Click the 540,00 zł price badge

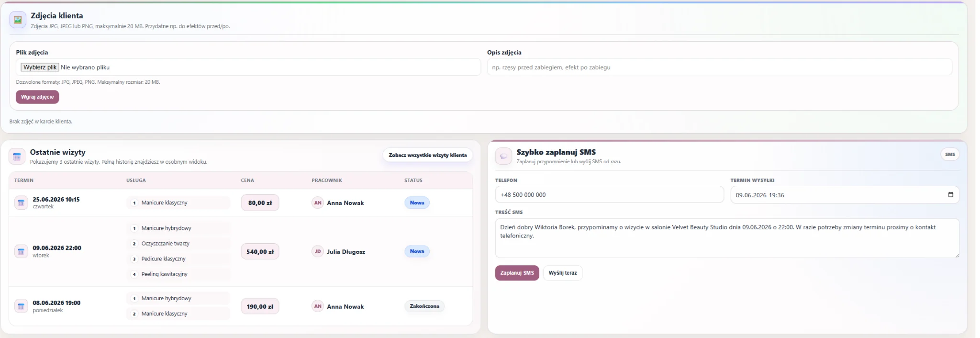[260, 251]
